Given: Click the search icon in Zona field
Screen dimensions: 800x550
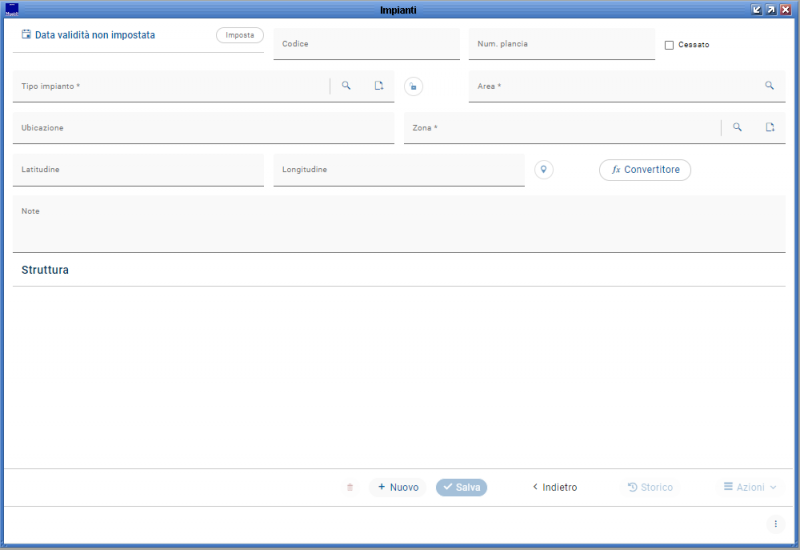Looking at the screenshot, I should point(737,128).
